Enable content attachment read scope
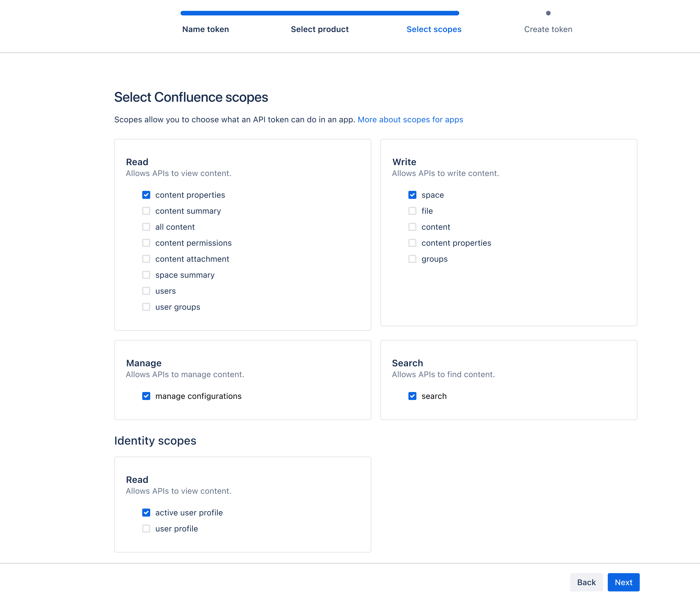 click(146, 259)
